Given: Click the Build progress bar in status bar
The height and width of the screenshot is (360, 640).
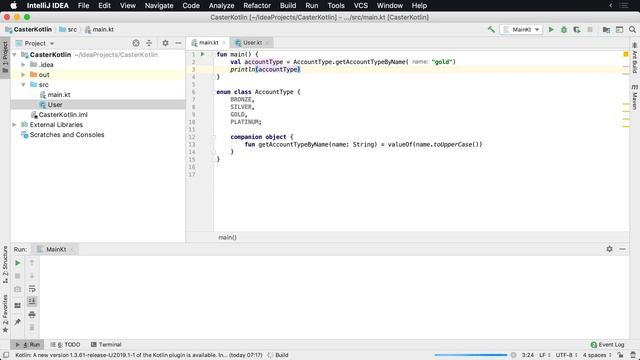Looking at the screenshot, I should click(x=471, y=355).
